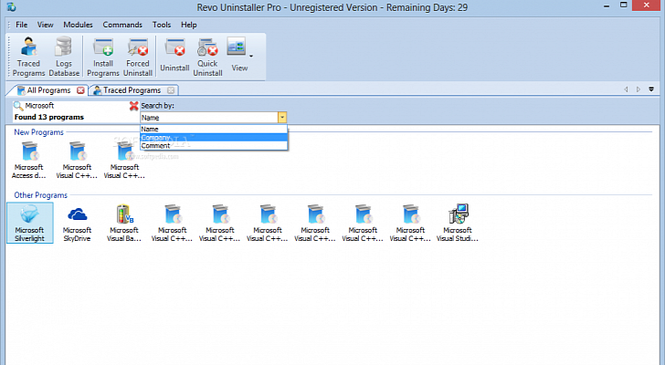
Task: Open the Help menu
Action: coord(189,25)
